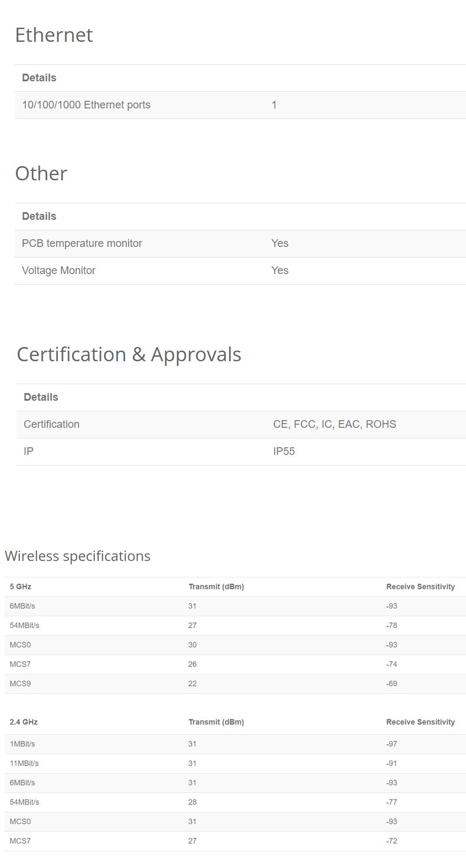
Task: Select value "1" for Ethernet ports
Action: [274, 105]
